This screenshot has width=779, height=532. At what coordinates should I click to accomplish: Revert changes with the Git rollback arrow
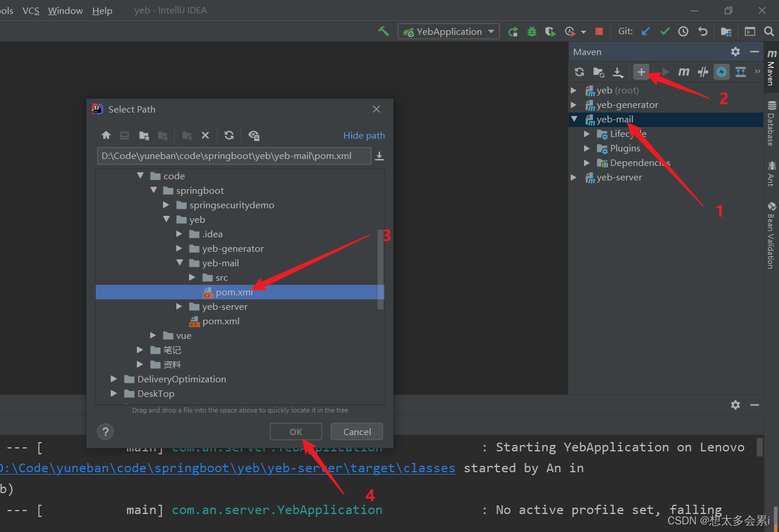point(702,31)
